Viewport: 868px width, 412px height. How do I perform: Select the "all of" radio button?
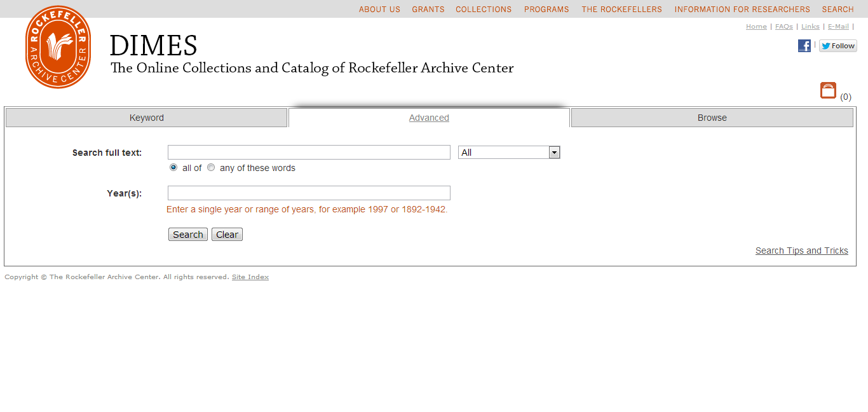(x=173, y=167)
